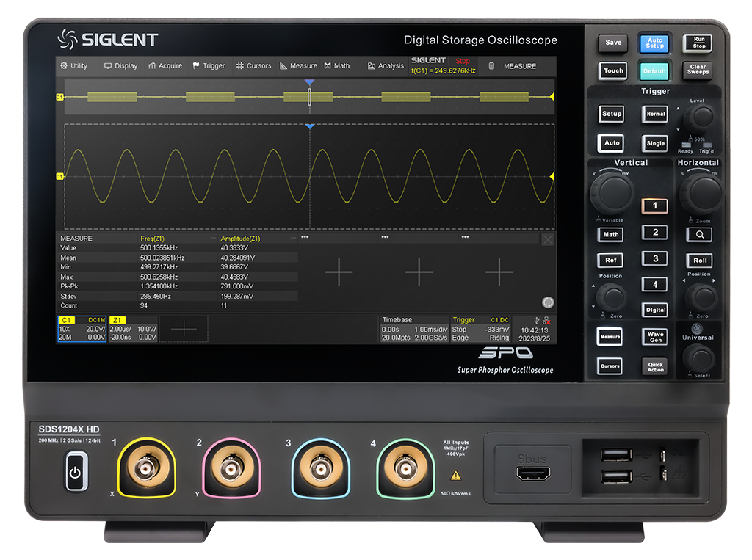Push the blue Auto Setup button
This screenshot has height=560, width=752.
[x=654, y=43]
